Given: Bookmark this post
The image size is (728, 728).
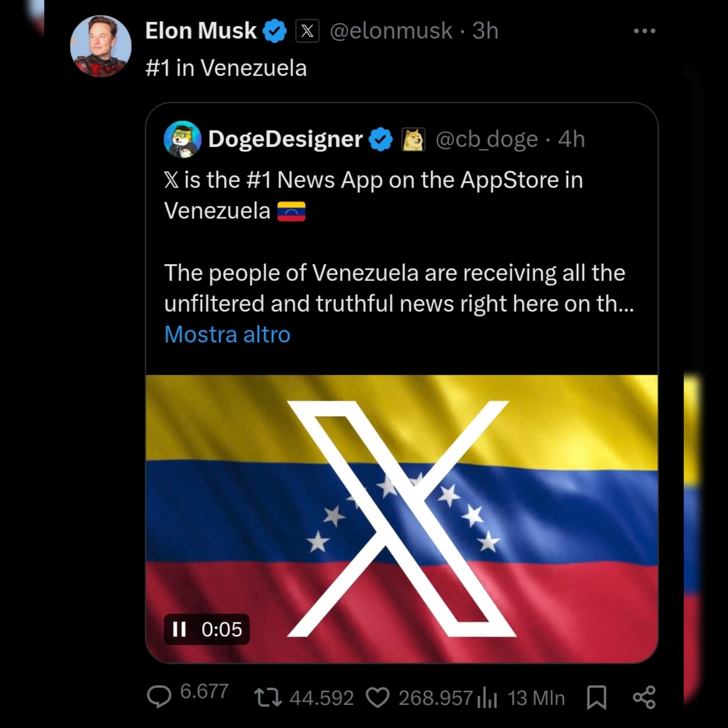Looking at the screenshot, I should pos(596,697).
